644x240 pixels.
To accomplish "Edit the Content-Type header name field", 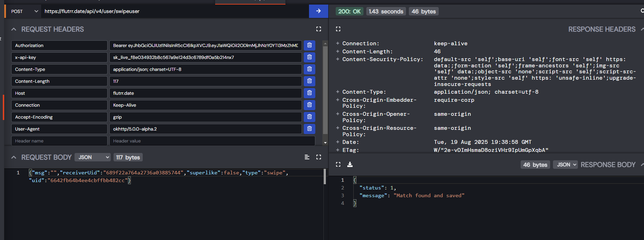I will click(x=59, y=69).
